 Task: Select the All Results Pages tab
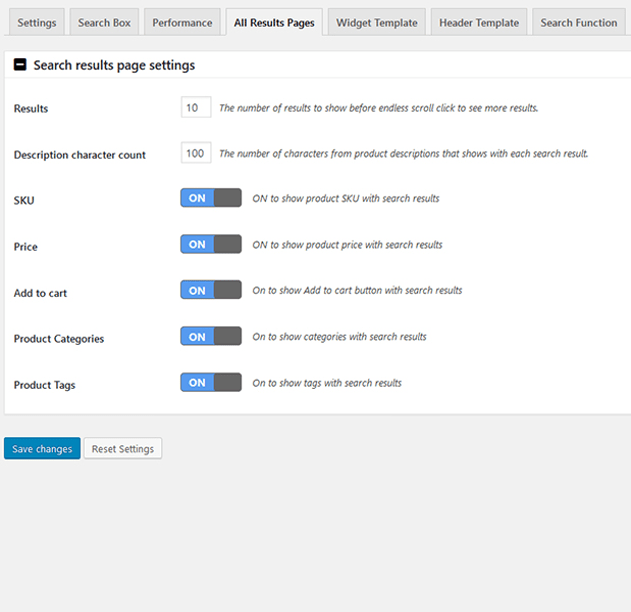click(x=274, y=23)
